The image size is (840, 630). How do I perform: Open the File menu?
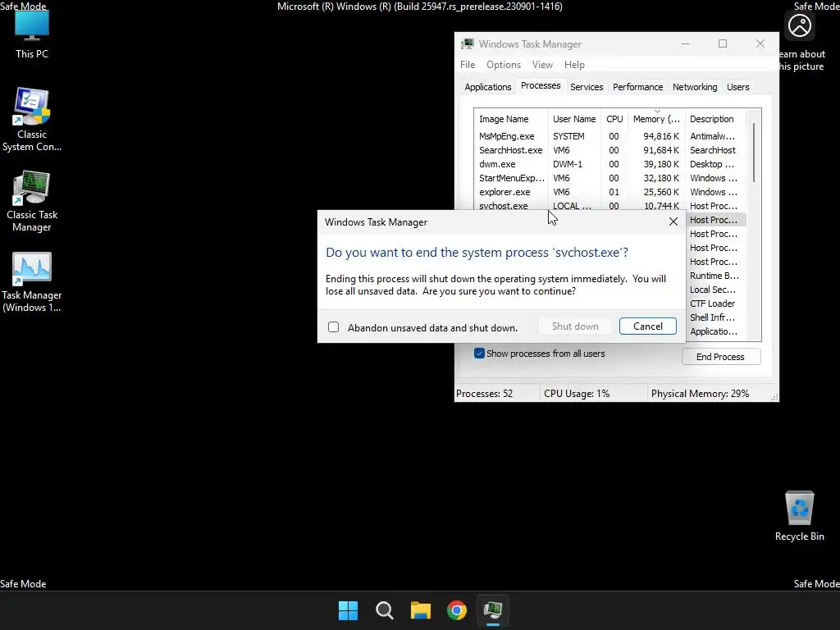pos(467,65)
